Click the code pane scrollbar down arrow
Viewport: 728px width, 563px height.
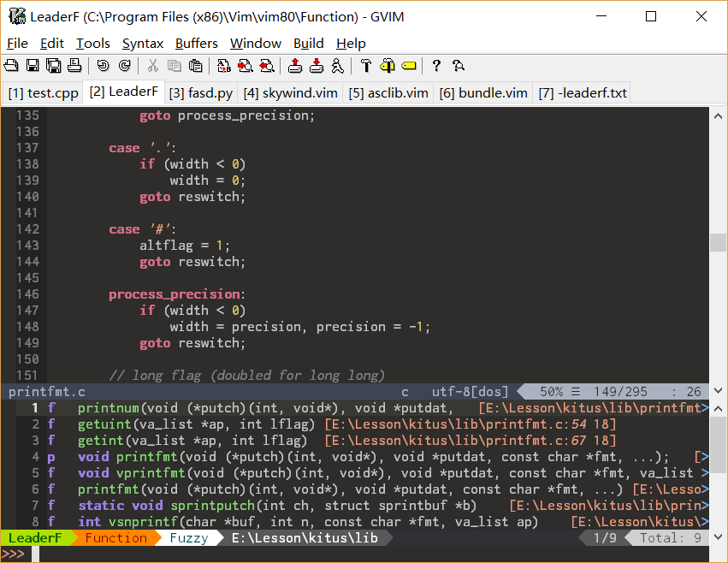(718, 391)
